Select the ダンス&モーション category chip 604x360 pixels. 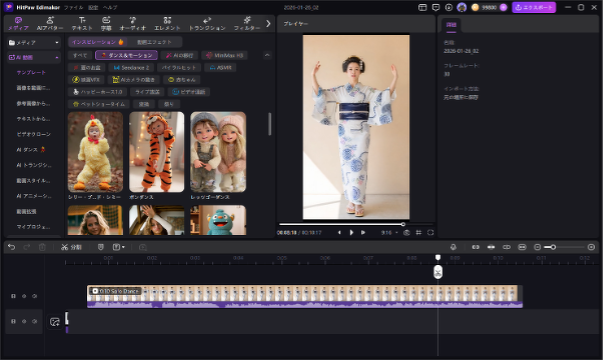(126, 55)
